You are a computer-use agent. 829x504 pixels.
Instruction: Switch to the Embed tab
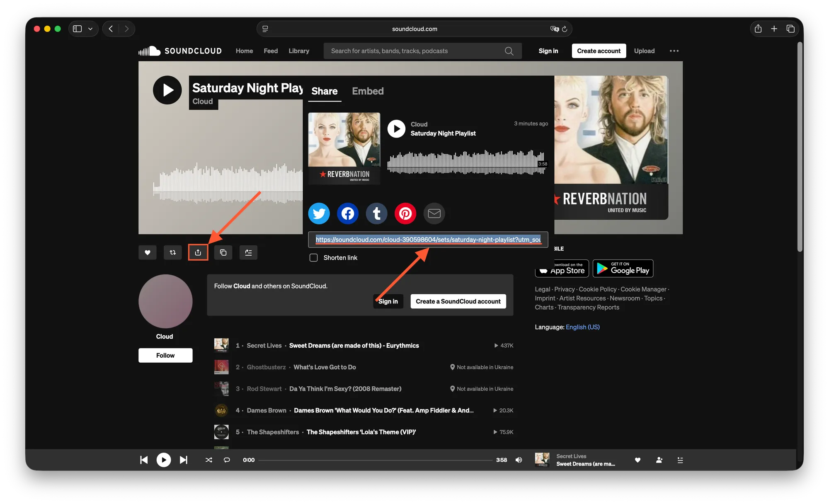[368, 91]
